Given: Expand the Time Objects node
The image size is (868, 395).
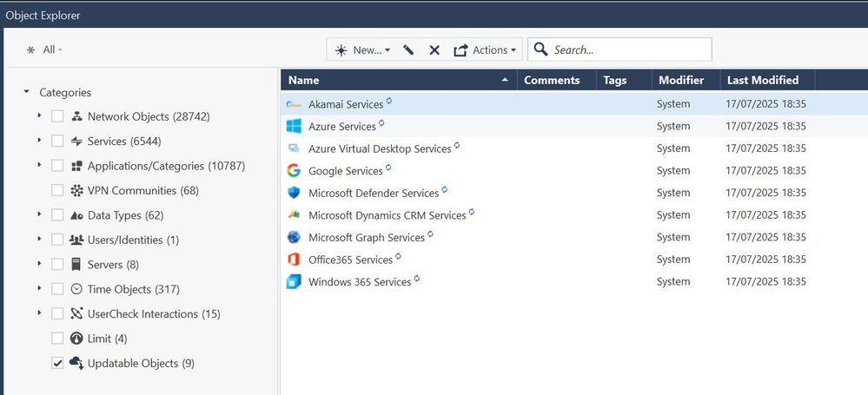Looking at the screenshot, I should 39,287.
